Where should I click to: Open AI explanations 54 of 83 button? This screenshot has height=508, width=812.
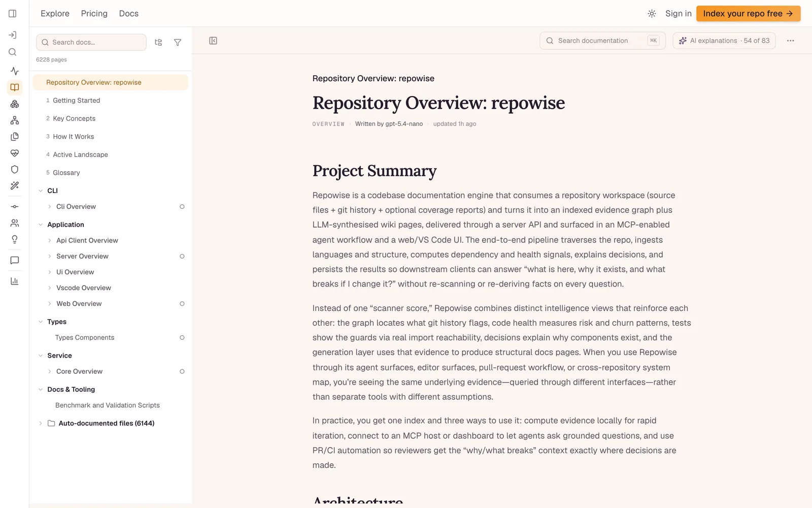(724, 41)
